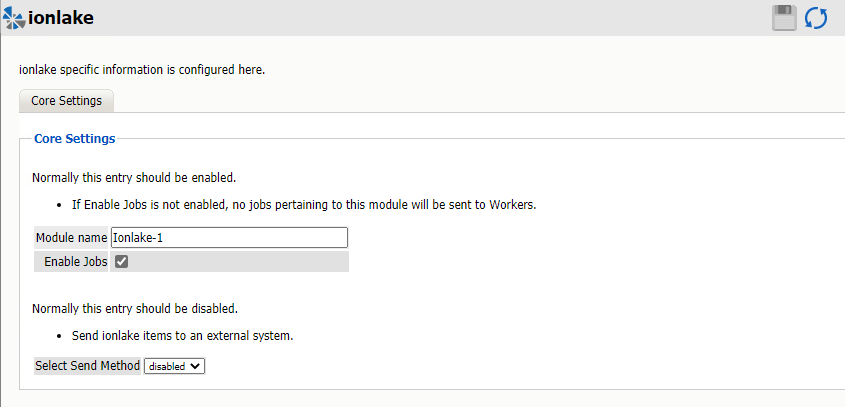Click into the Module name text field
845x407 pixels.
tap(229, 238)
